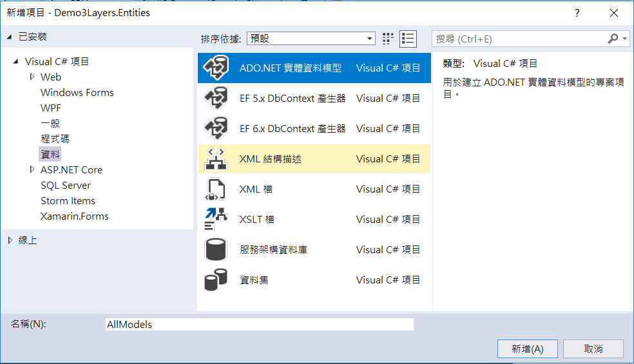Screen dimensions: 634x364
Task: Expand the ASP.NET Core tree node
Action: (x=33, y=169)
